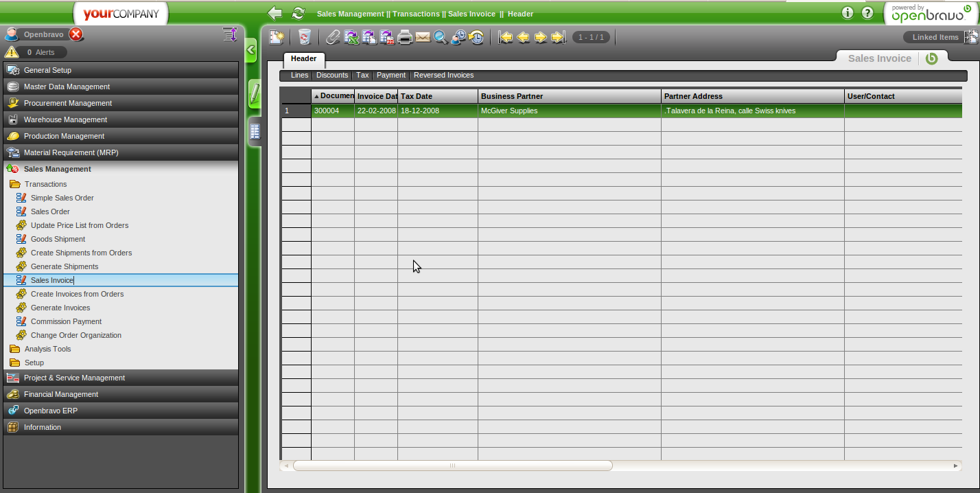Refresh the page with green arrows icon
This screenshot has width=980, height=493.
(298, 13)
